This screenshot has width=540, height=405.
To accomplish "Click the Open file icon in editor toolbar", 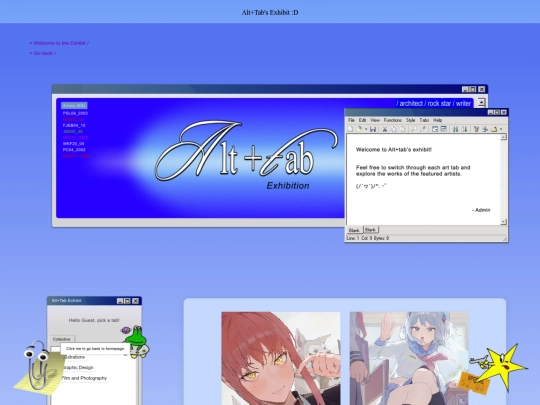I will pyautogui.click(x=359, y=129).
